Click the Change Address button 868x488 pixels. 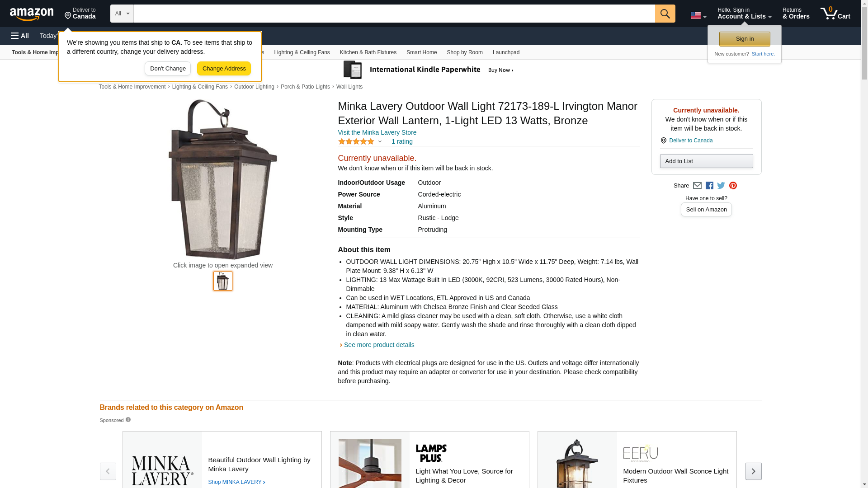tap(224, 69)
